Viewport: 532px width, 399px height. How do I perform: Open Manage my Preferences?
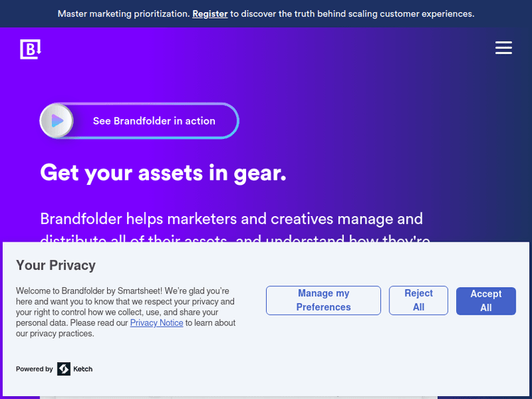tap(323, 300)
